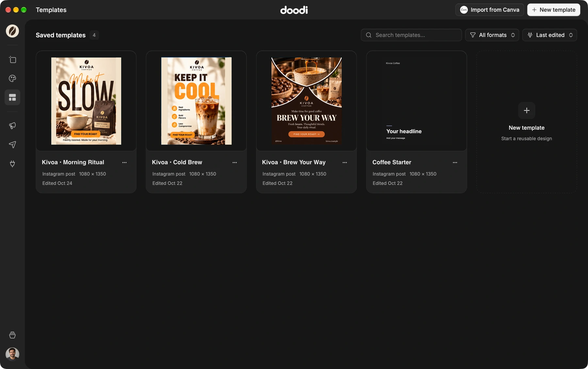Screen dimensions: 588x369
Task: Open options menu for Kivoa · Brew Your Way
Action: (345, 162)
